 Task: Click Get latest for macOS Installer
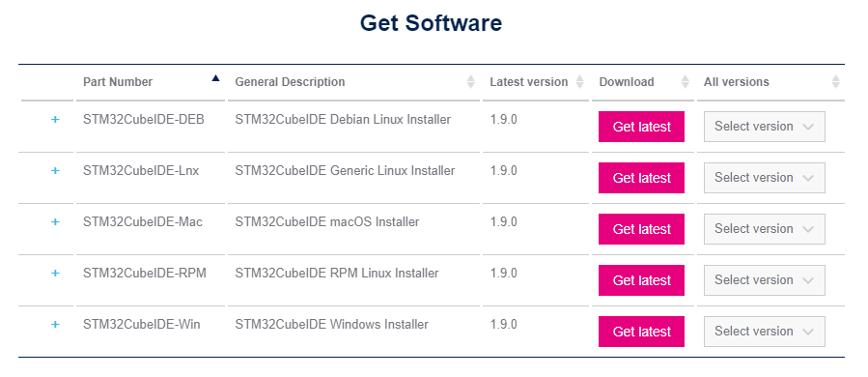[x=641, y=229]
